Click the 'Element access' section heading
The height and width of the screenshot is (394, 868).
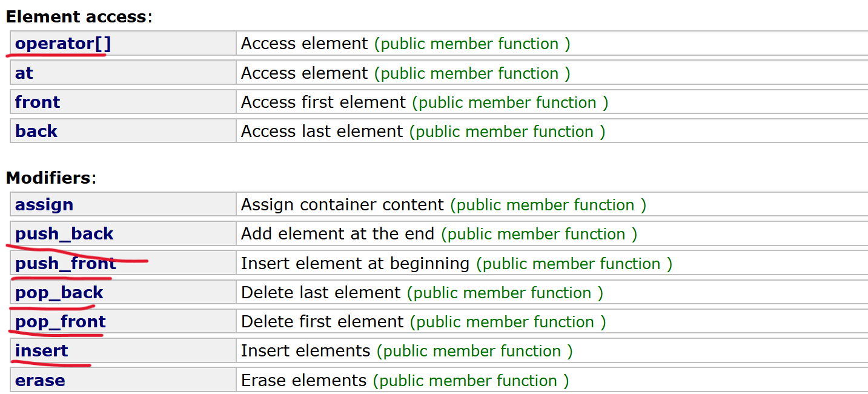pyautogui.click(x=76, y=16)
